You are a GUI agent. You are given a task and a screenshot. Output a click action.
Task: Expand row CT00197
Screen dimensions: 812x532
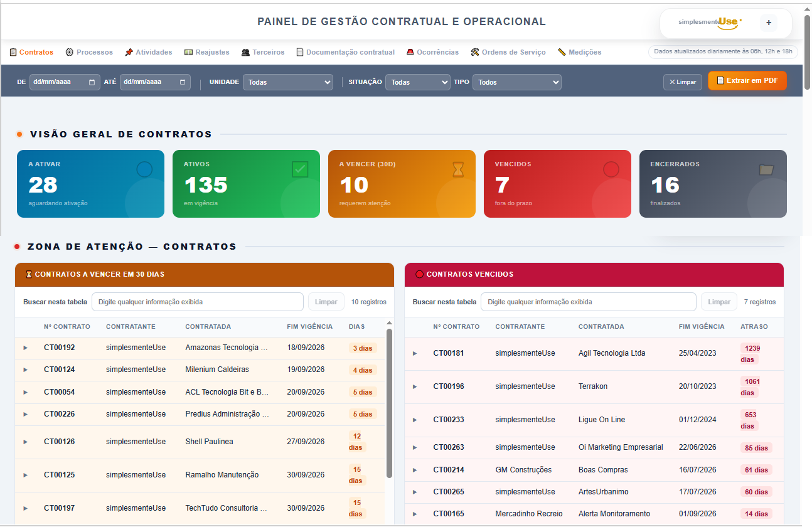click(x=26, y=508)
